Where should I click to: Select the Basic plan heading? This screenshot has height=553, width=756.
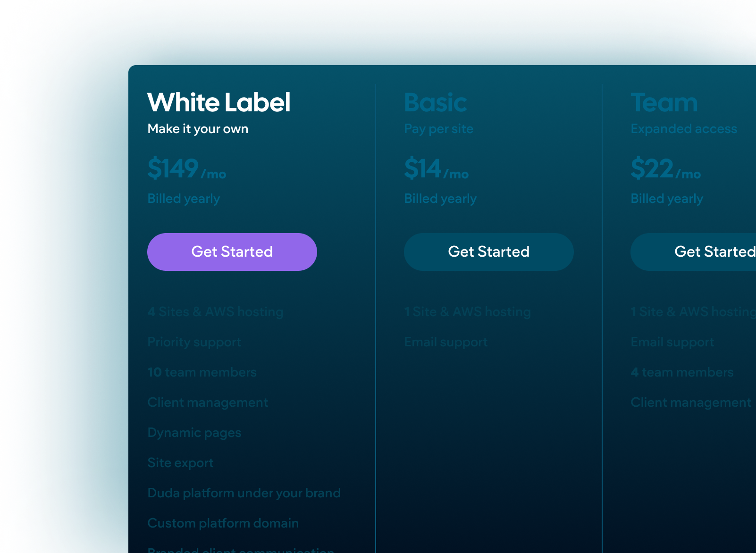[x=436, y=102]
